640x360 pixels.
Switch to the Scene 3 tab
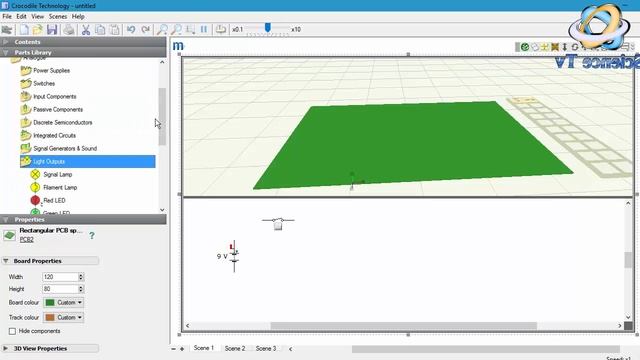click(266, 349)
